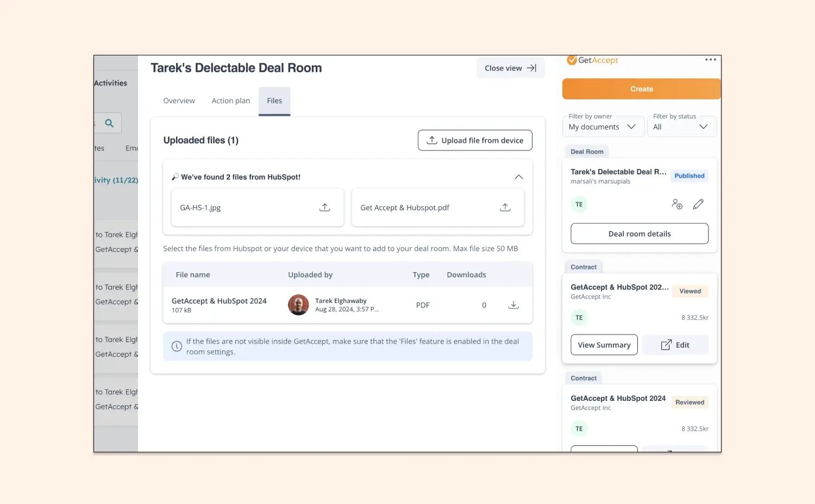The height and width of the screenshot is (504, 815).
Task: Click Upload file from device button
Action: coord(475,140)
